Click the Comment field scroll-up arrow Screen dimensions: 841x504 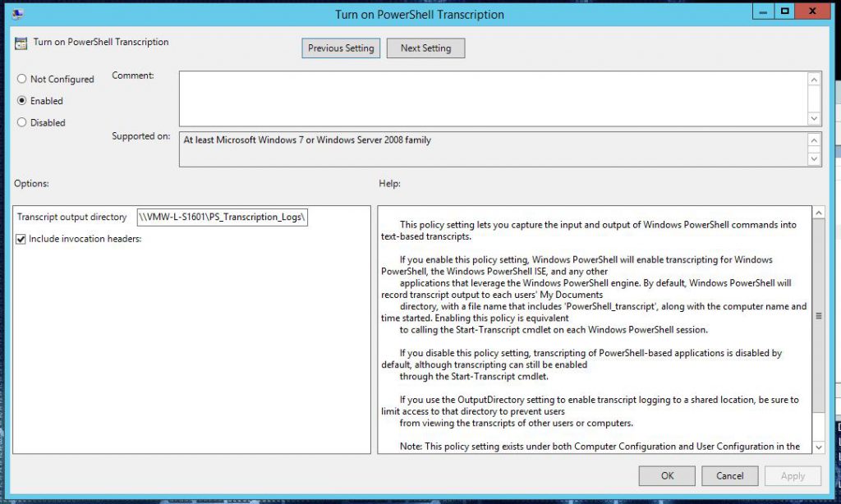pos(815,79)
